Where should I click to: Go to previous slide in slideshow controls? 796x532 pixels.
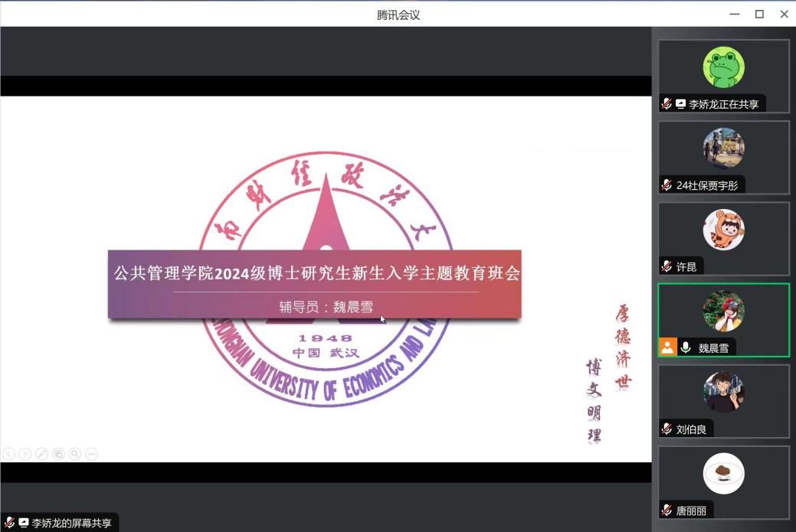pos(8,454)
